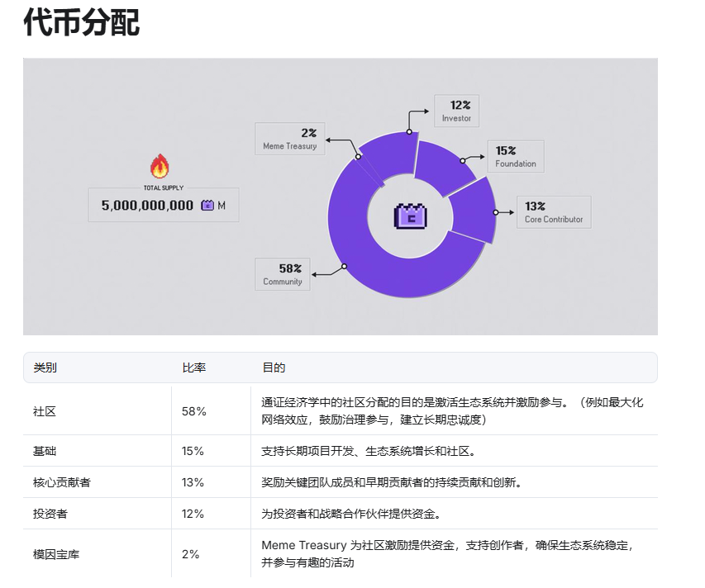Select the 社区 row category cell
This screenshot has height=588, width=705.
click(x=45, y=411)
